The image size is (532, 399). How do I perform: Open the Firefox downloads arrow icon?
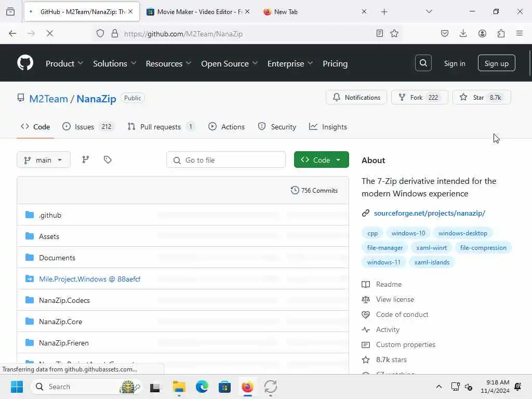463,33
